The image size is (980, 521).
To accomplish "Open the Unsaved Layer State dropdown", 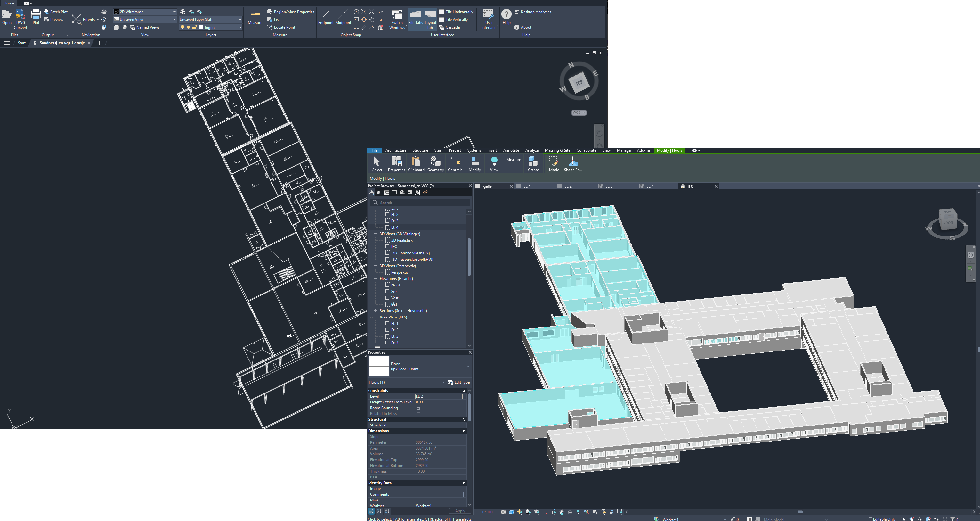I will click(210, 20).
